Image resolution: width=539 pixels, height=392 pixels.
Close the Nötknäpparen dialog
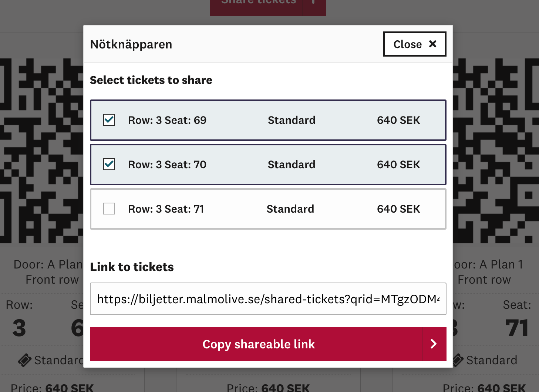(x=415, y=44)
